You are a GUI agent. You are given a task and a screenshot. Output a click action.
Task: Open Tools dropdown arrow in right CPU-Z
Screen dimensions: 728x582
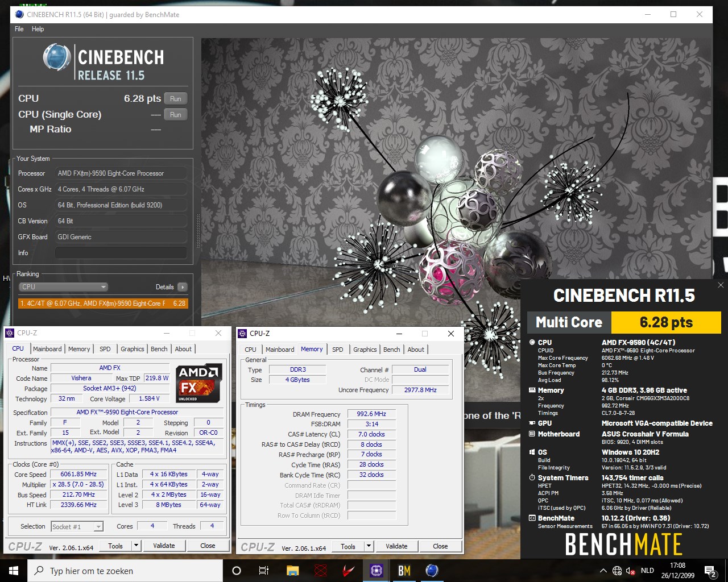(x=369, y=546)
